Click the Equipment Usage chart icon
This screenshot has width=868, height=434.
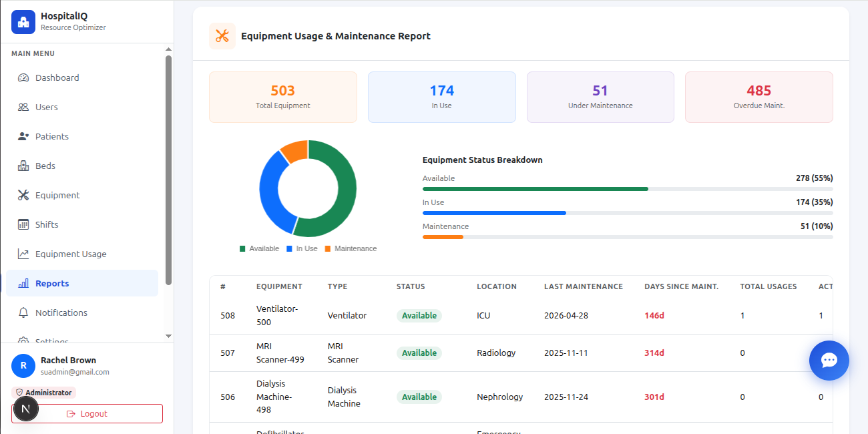coord(23,254)
